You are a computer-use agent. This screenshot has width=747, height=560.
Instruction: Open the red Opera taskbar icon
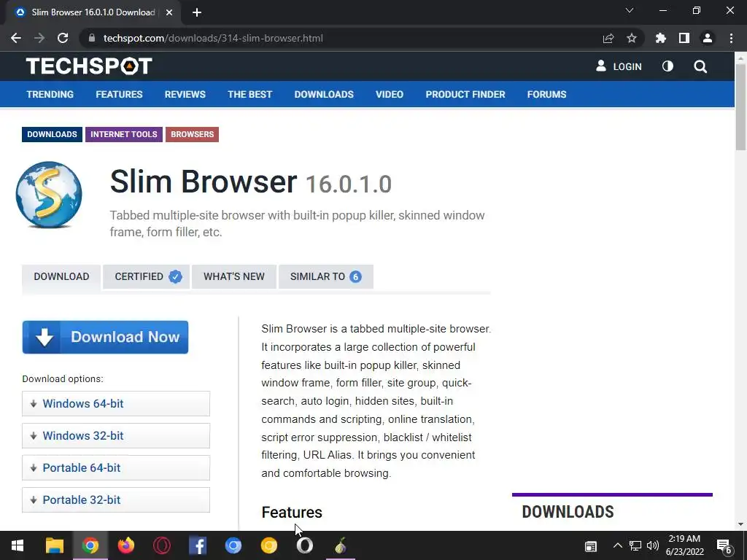pos(161,545)
